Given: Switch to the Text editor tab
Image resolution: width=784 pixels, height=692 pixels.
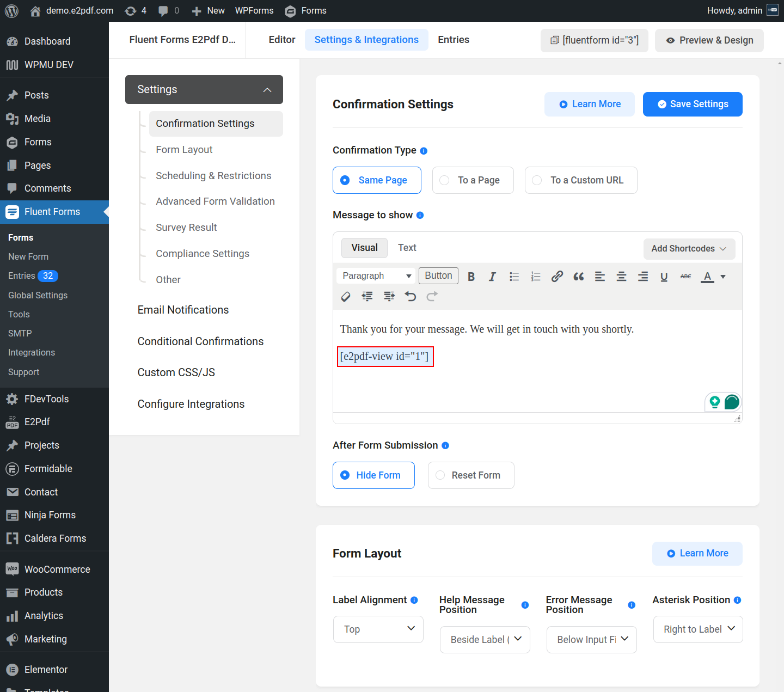Looking at the screenshot, I should tap(407, 248).
